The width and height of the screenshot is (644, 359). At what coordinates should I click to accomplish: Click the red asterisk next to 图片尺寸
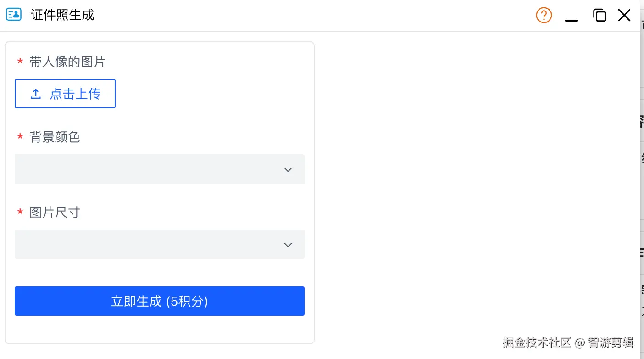(x=20, y=213)
